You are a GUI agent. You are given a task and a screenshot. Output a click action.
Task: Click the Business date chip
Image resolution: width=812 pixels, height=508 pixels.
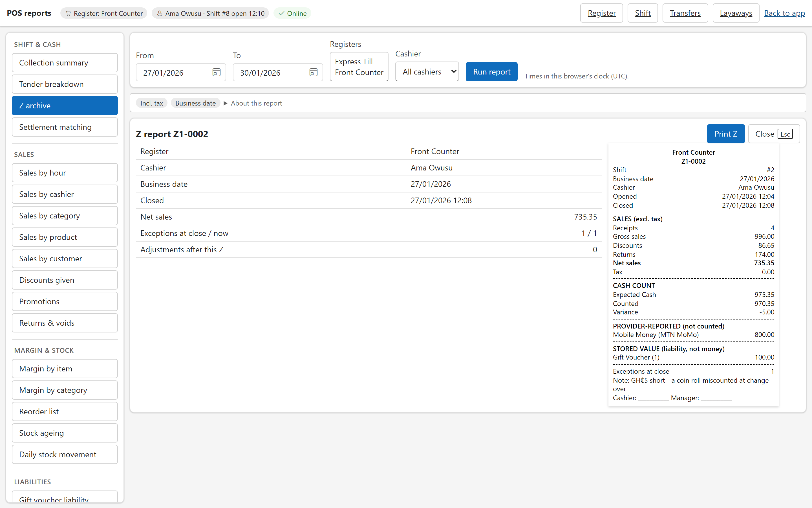(x=195, y=103)
